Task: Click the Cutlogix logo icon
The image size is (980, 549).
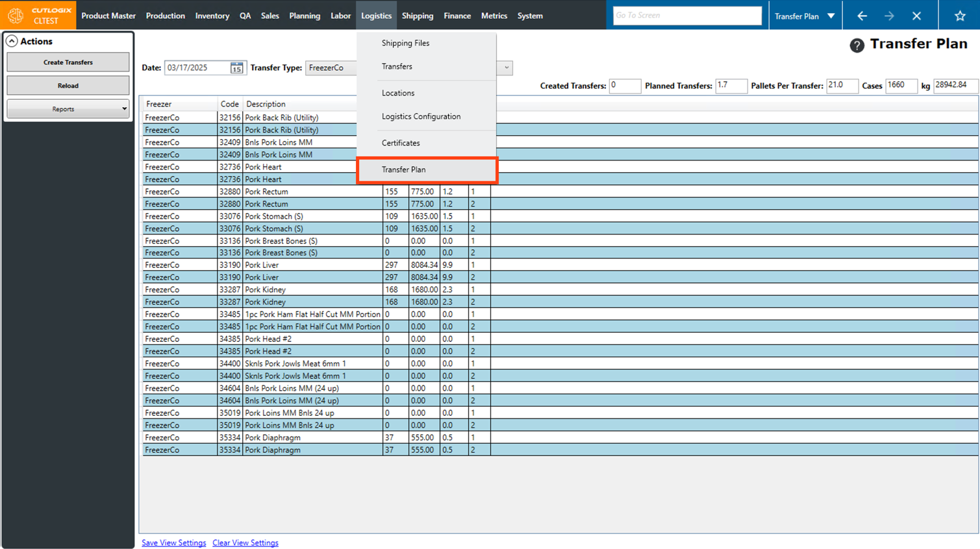Action: (16, 16)
